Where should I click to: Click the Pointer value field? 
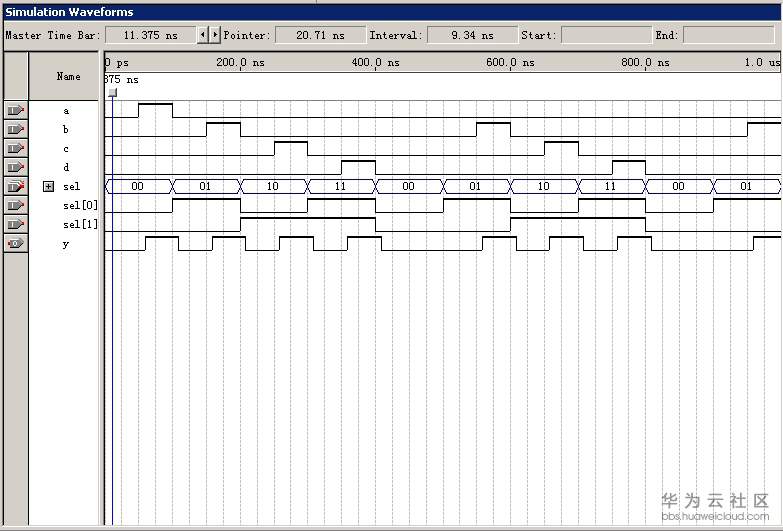point(320,35)
